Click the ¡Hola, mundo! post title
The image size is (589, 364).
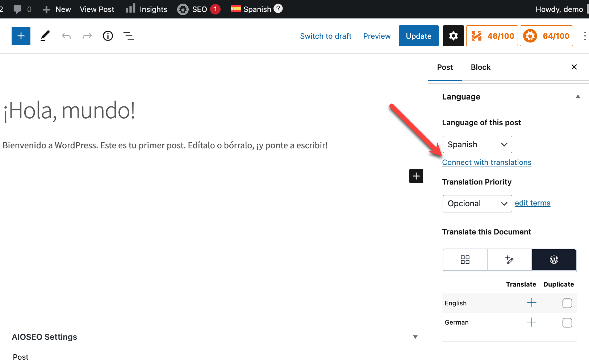point(70,110)
